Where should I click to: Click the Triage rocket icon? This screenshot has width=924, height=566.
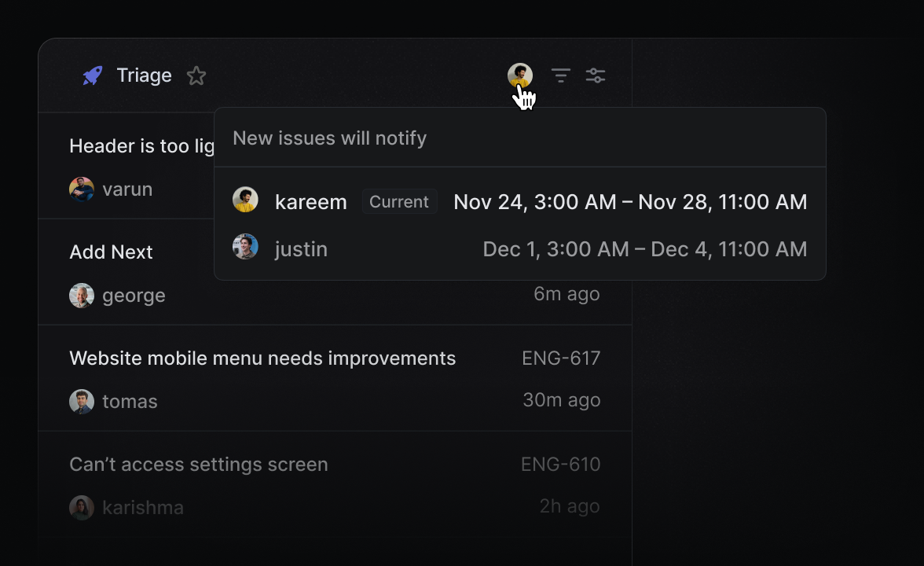pyautogui.click(x=92, y=75)
